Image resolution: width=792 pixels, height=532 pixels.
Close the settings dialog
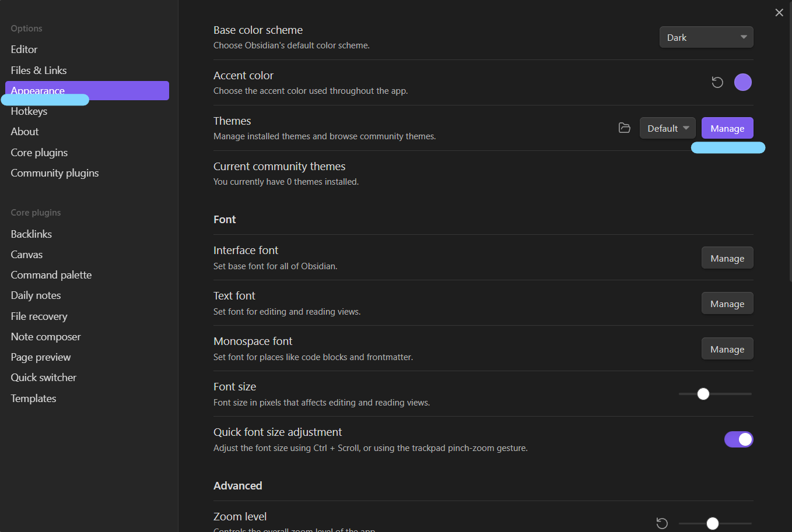(x=779, y=13)
